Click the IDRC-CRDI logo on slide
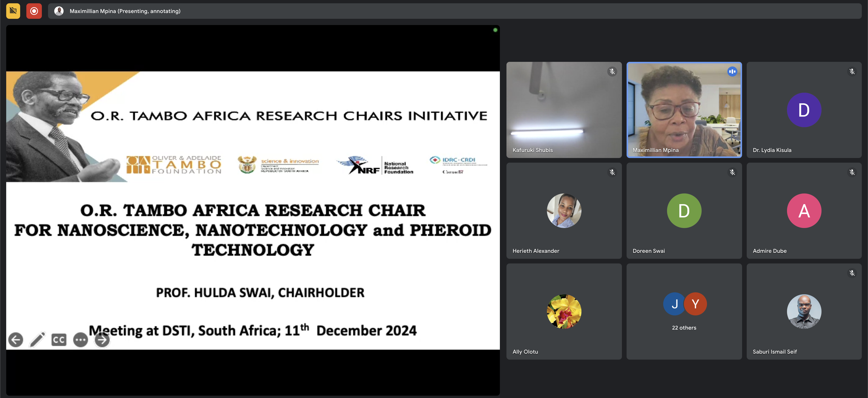The width and height of the screenshot is (868, 398). pyautogui.click(x=458, y=165)
